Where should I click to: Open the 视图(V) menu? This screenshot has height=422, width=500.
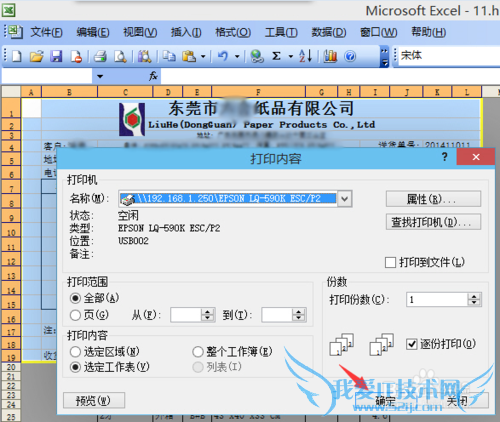pyautogui.click(x=140, y=32)
